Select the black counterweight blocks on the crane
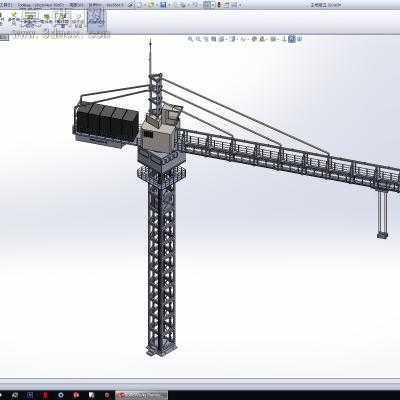This screenshot has height=400, width=400. tap(106, 122)
